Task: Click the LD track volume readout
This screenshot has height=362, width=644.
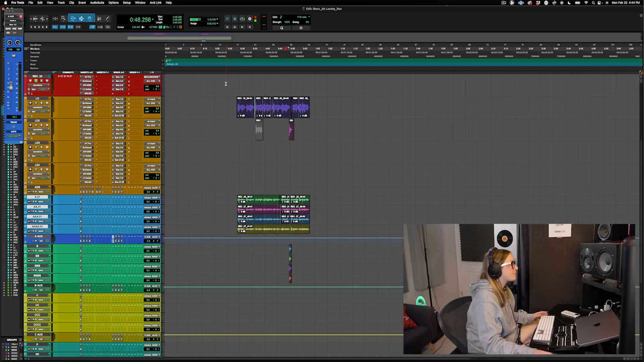Action: point(152,108)
